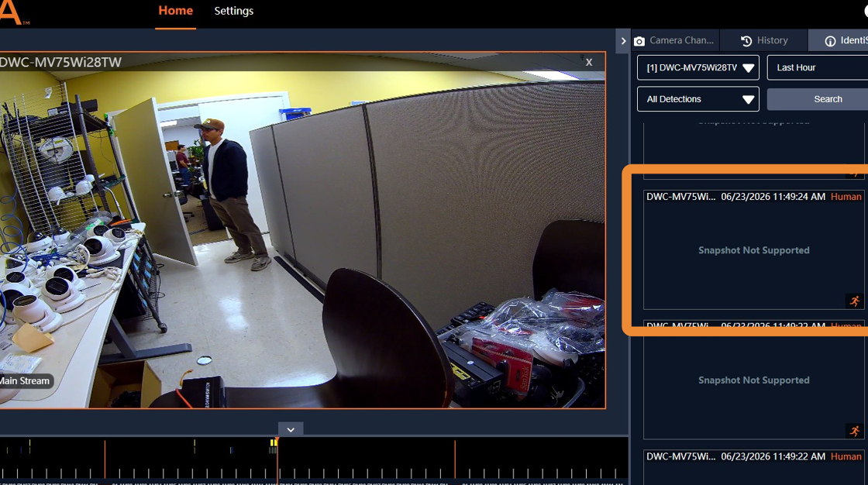Open the All Detections filter dropdown
The height and width of the screenshot is (485, 868).
point(698,99)
